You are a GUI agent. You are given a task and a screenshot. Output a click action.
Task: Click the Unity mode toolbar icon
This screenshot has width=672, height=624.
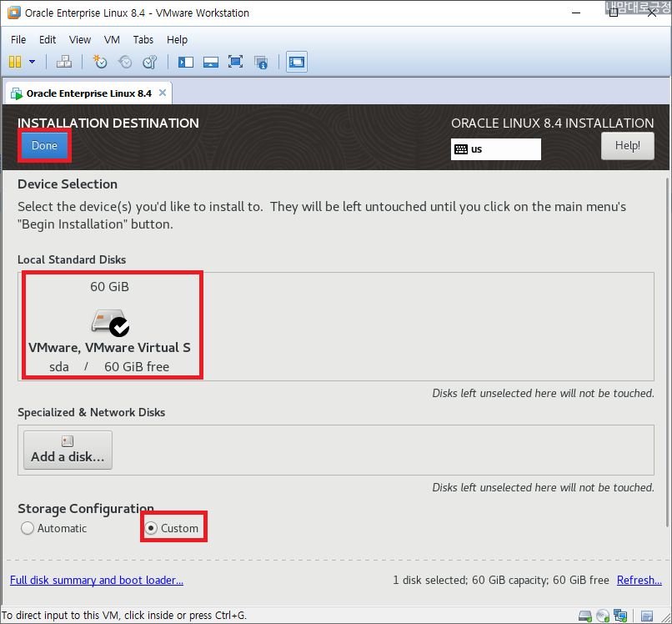(261, 63)
